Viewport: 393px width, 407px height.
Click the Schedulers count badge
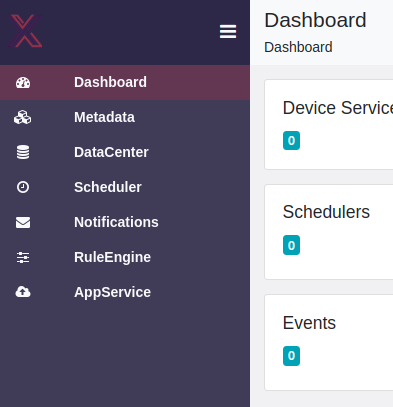[x=291, y=245]
